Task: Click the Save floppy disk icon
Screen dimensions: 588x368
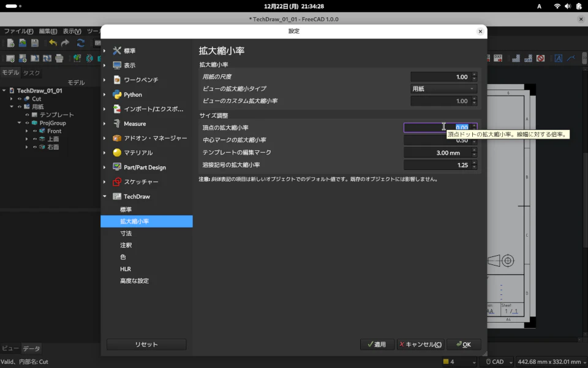Action: click(35, 43)
